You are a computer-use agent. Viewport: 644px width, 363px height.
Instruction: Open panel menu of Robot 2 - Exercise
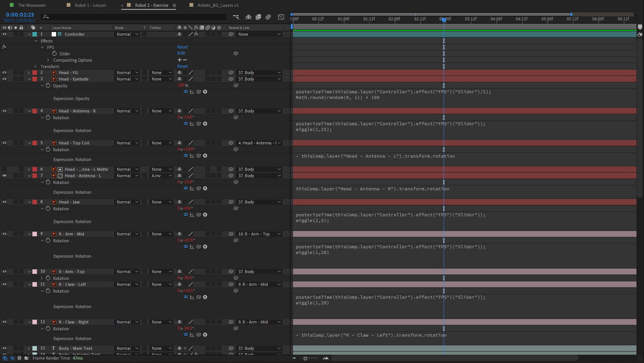pos(174,5)
